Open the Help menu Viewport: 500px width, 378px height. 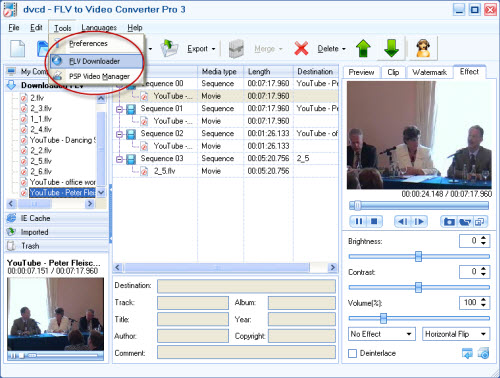pos(135,28)
